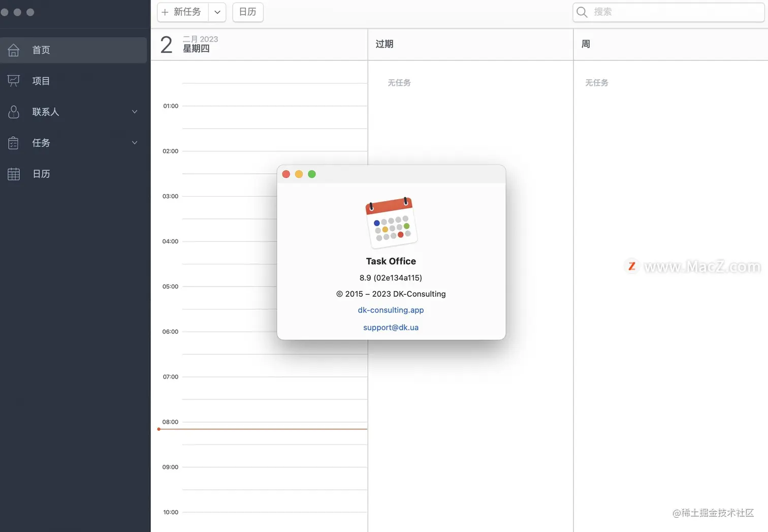Viewport: 768px width, 532px height.
Task: Click the 09:00 time slot label
Action: [171, 467]
